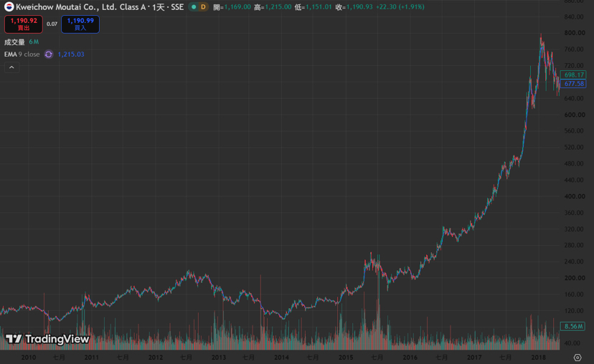Click the 698.17 price label on axis

(x=573, y=75)
